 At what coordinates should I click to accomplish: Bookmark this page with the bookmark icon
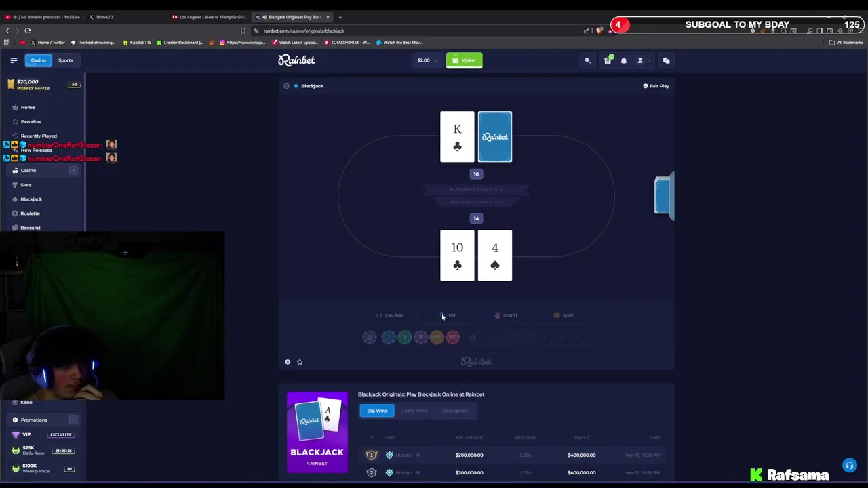(243, 30)
